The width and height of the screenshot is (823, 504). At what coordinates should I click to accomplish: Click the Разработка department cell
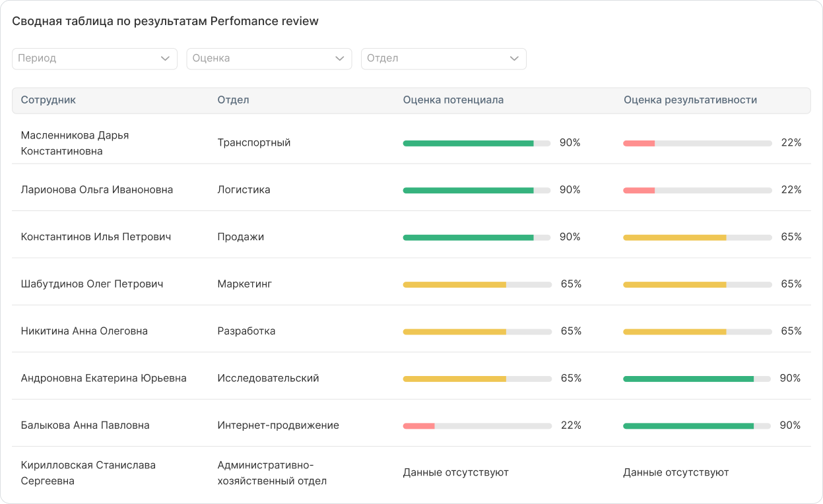tap(246, 331)
